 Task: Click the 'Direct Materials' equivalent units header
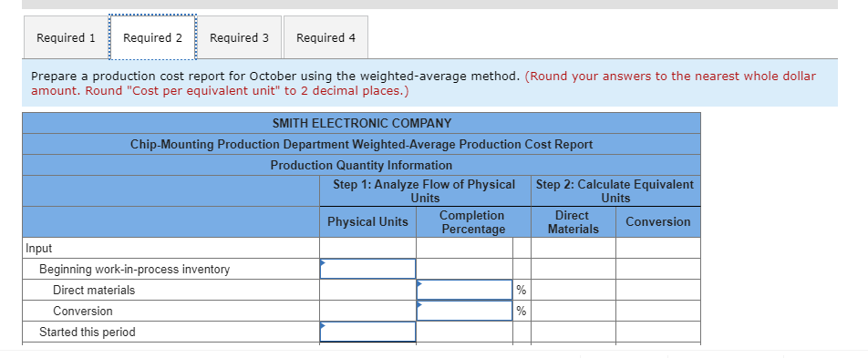click(x=573, y=222)
